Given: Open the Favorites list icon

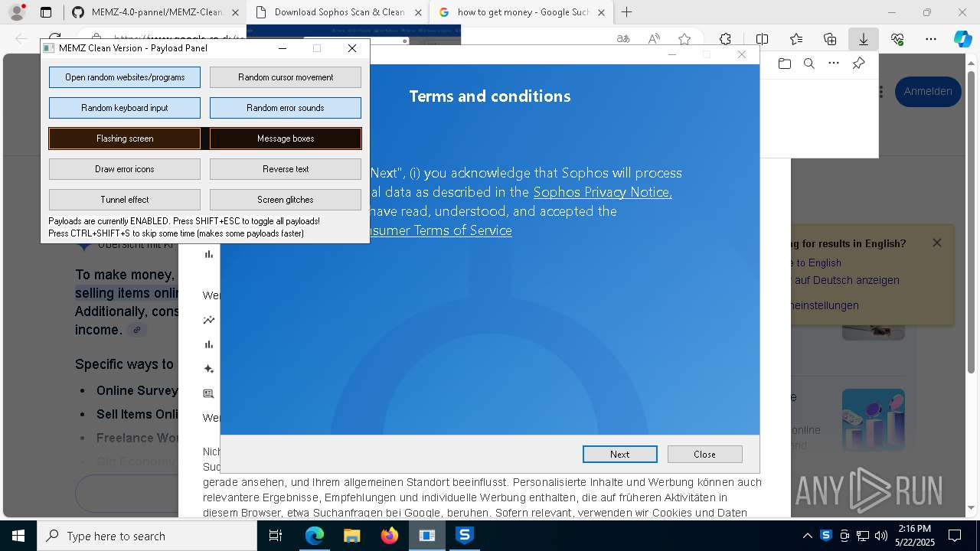Looking at the screenshot, I should tap(796, 39).
